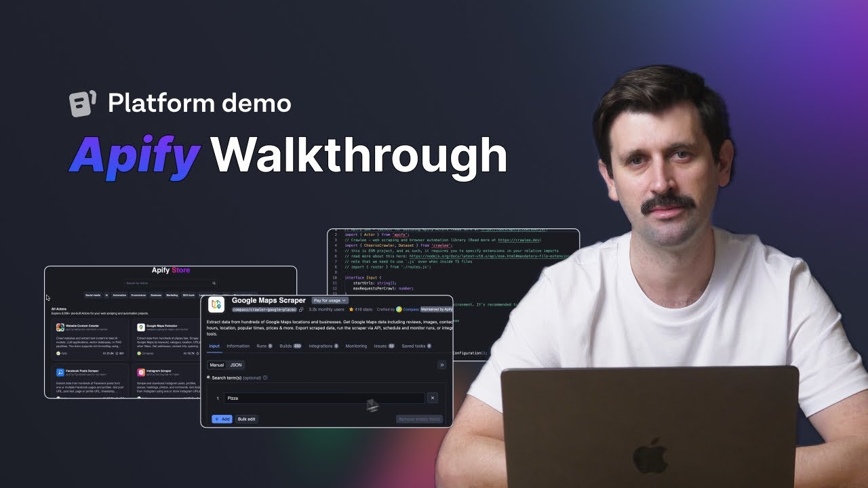The width and height of the screenshot is (868, 488).
Task: Click the interface Input code line
Action: coord(363,278)
